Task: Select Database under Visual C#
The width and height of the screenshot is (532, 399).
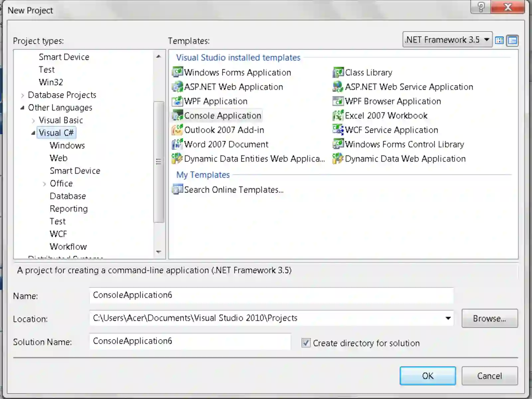Action: [68, 196]
